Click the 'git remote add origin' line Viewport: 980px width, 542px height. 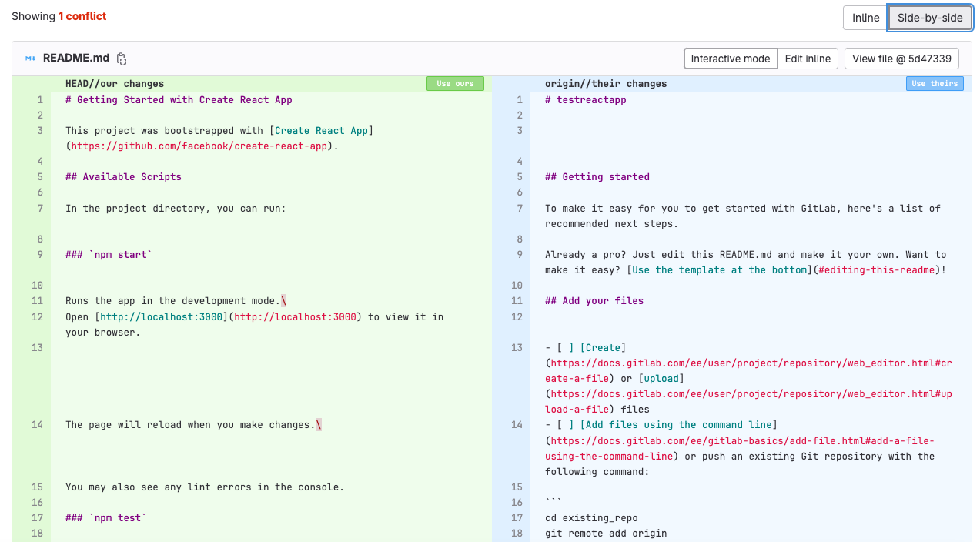(x=606, y=533)
